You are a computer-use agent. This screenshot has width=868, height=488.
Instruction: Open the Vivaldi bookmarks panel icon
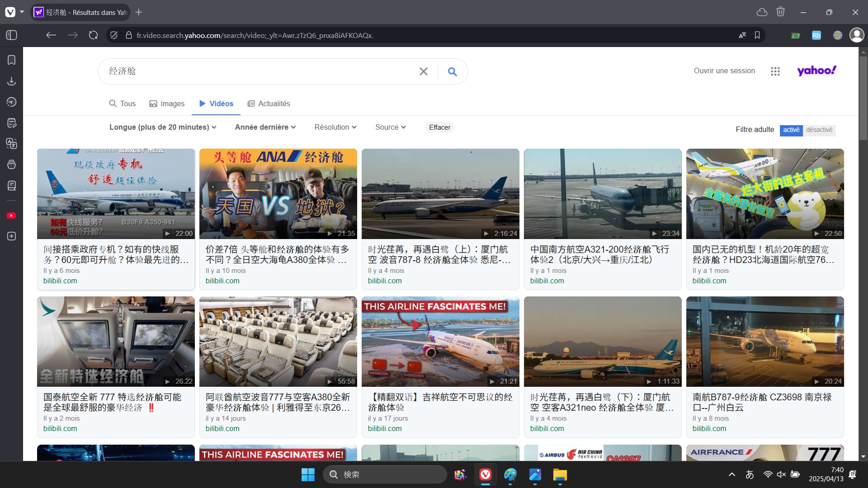click(12, 60)
